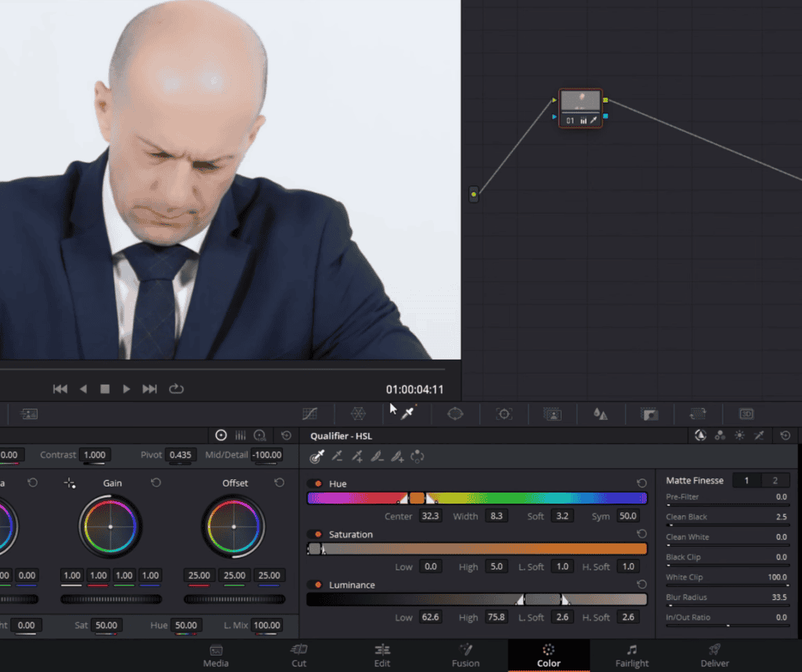Switch to HSL qualifier mode icon
This screenshot has height=672, width=802.
click(700, 435)
